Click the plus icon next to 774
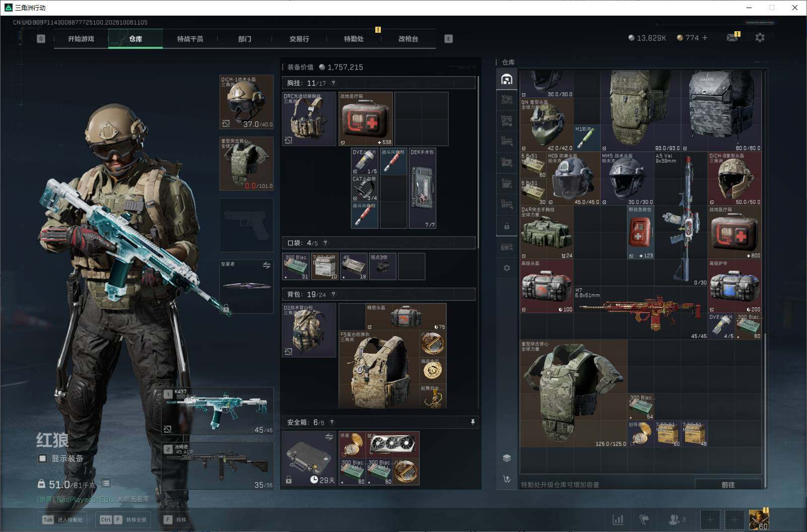The width and height of the screenshot is (807, 532). [705, 38]
